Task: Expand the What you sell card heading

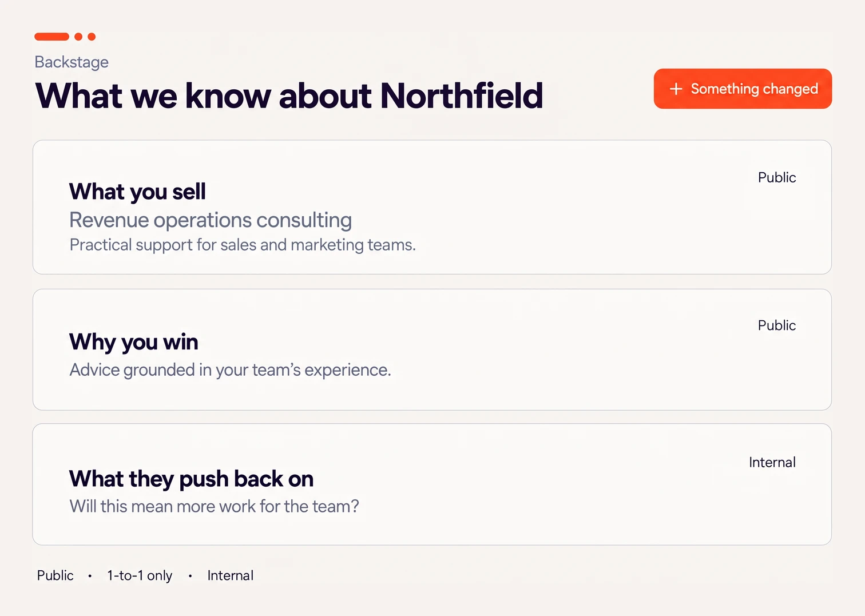Action: 137,192
